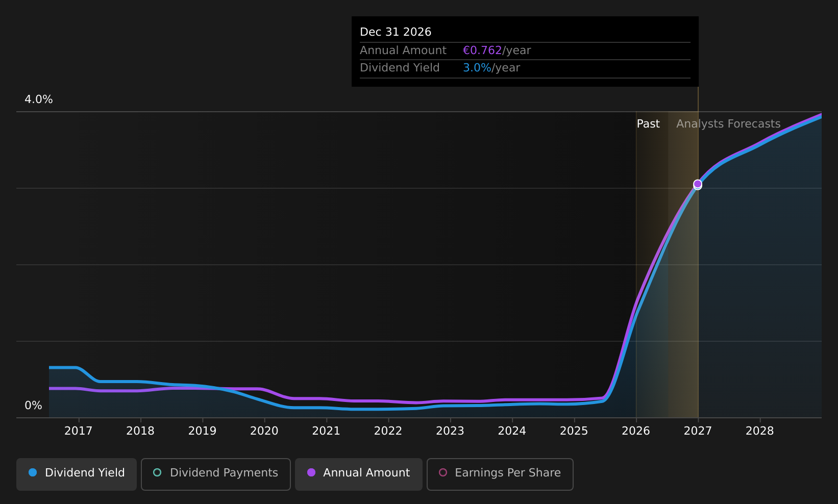
Task: Click the 2026 x-axis year label
Action: (636, 431)
